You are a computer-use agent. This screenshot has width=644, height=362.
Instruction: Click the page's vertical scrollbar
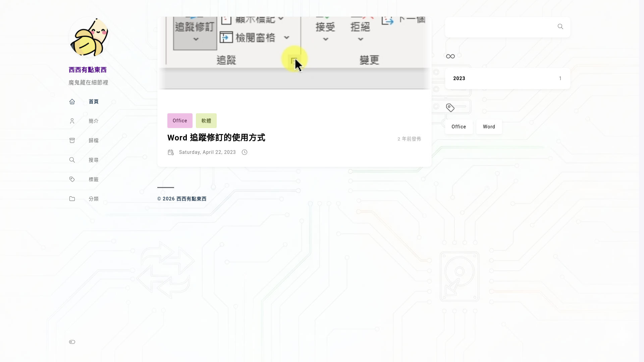[641, 181]
